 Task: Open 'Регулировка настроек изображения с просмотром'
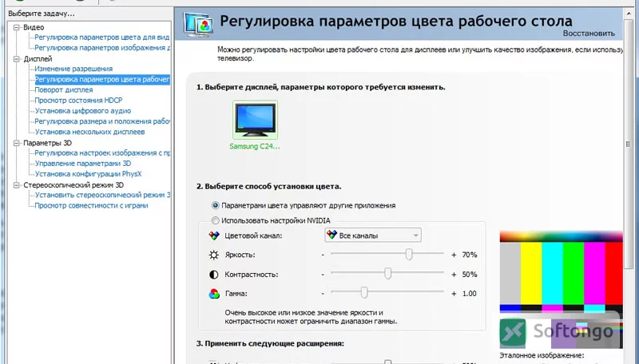click(x=102, y=153)
